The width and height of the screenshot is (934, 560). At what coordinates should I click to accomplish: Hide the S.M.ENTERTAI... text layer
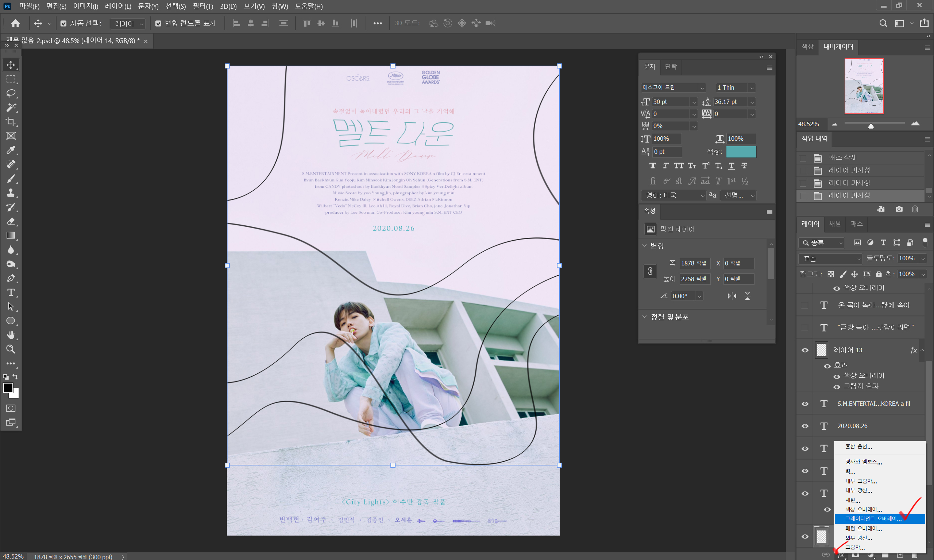805,404
